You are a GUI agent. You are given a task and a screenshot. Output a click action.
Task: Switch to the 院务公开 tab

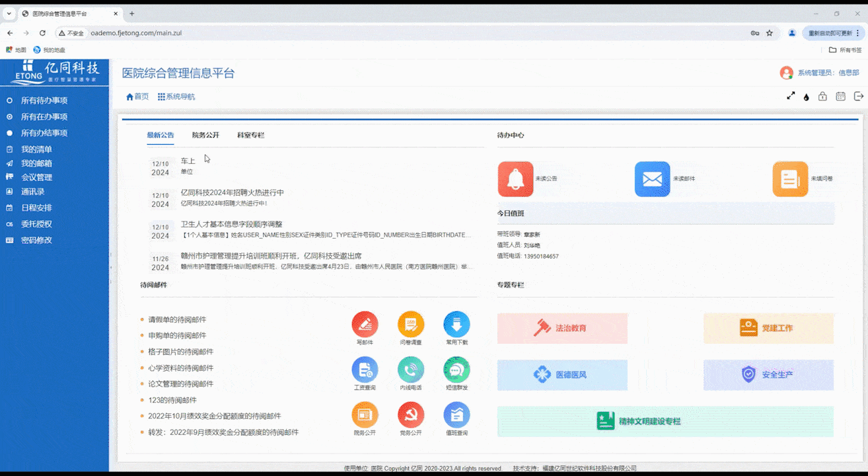pyautogui.click(x=205, y=135)
